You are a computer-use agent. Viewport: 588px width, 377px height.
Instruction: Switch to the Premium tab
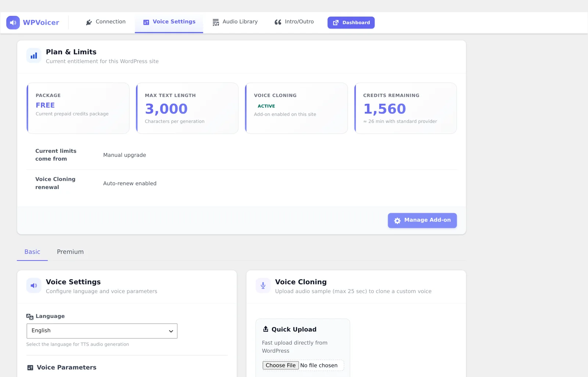[70, 252]
